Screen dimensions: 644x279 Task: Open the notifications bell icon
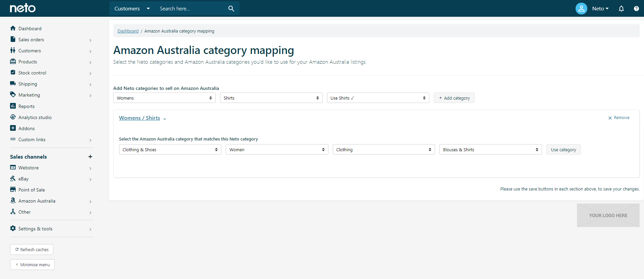pos(621,9)
